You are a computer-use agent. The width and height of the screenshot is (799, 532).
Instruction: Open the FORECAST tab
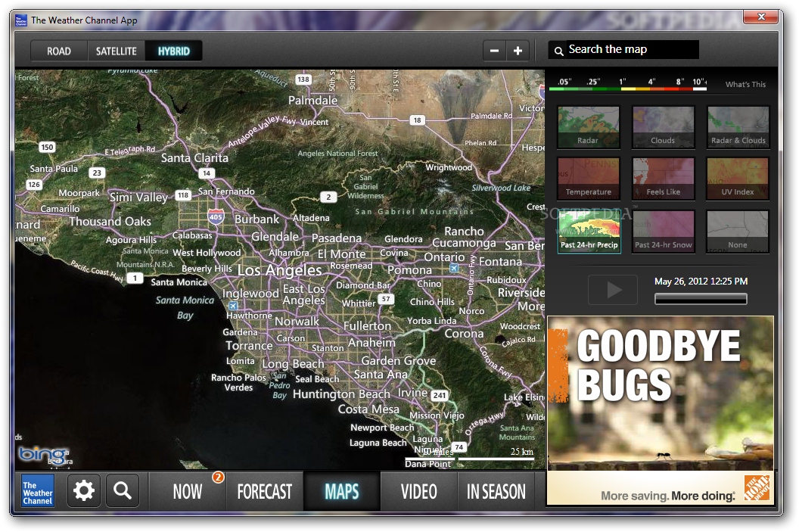265,491
